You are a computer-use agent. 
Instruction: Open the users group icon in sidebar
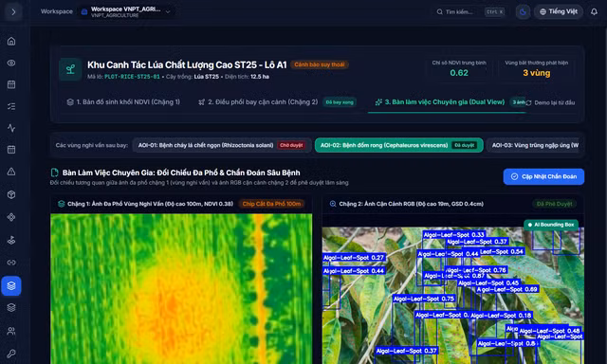click(x=11, y=331)
